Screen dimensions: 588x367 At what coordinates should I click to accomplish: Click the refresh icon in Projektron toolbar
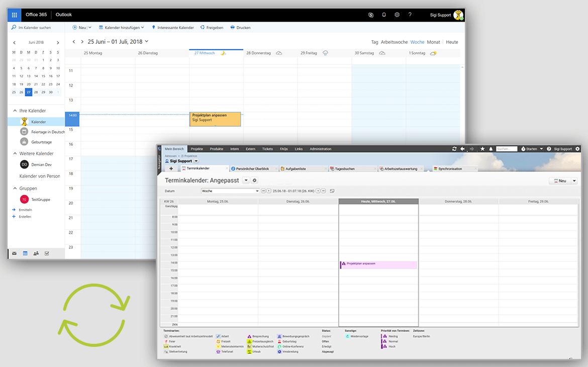tap(454, 149)
